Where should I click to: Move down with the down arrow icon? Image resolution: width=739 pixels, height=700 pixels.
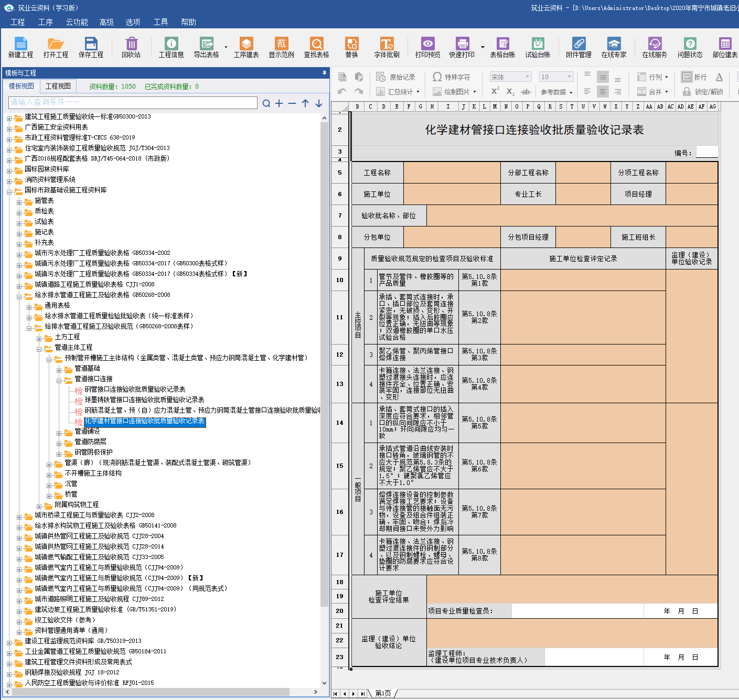pyautogui.click(x=318, y=103)
